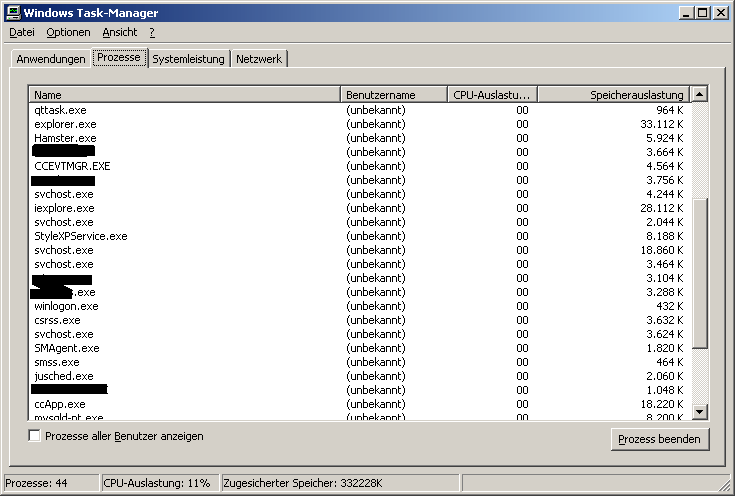Image resolution: width=735 pixels, height=496 pixels.
Task: Click the scroll down arrow in process list
Action: tap(700, 411)
